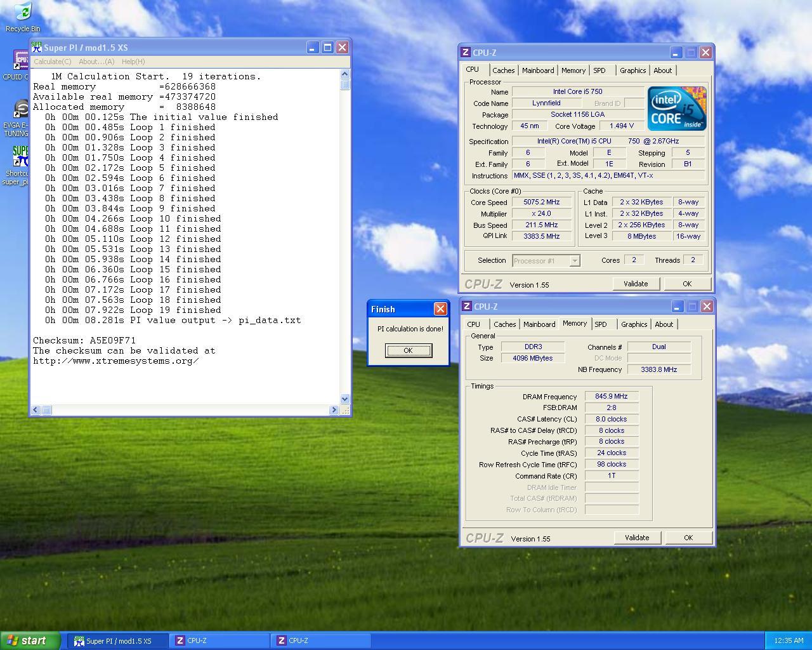Open the Calculate(C) menu
The height and width of the screenshot is (650, 812).
(x=52, y=62)
